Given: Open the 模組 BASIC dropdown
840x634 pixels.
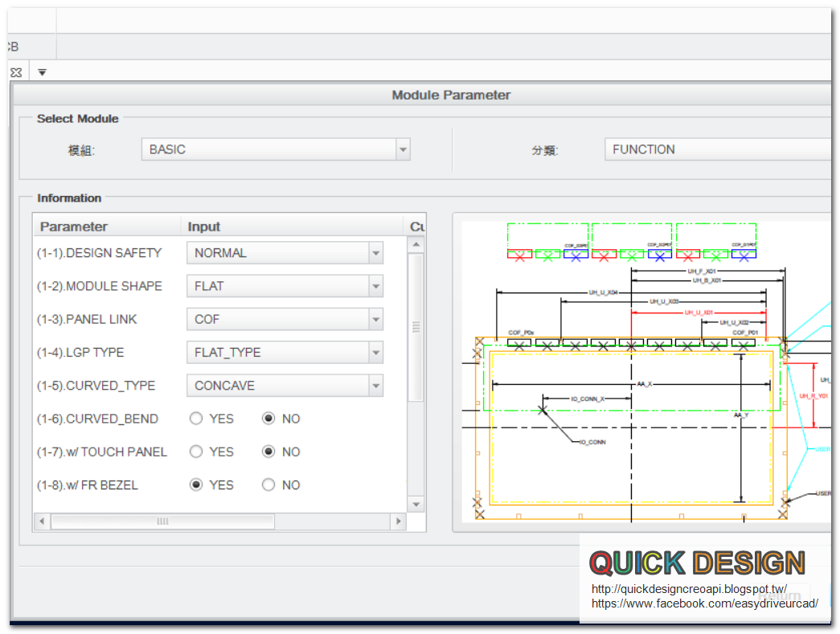Looking at the screenshot, I should 403,149.
